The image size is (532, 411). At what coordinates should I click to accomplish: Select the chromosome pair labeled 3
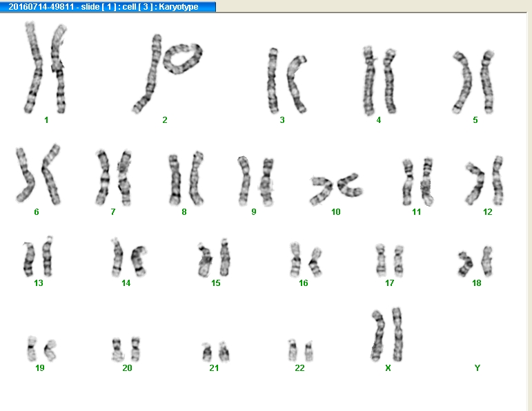point(287,81)
